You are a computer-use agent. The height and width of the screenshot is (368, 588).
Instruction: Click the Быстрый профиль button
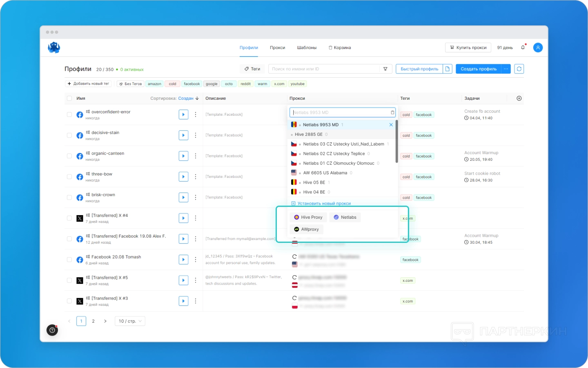[x=419, y=69]
